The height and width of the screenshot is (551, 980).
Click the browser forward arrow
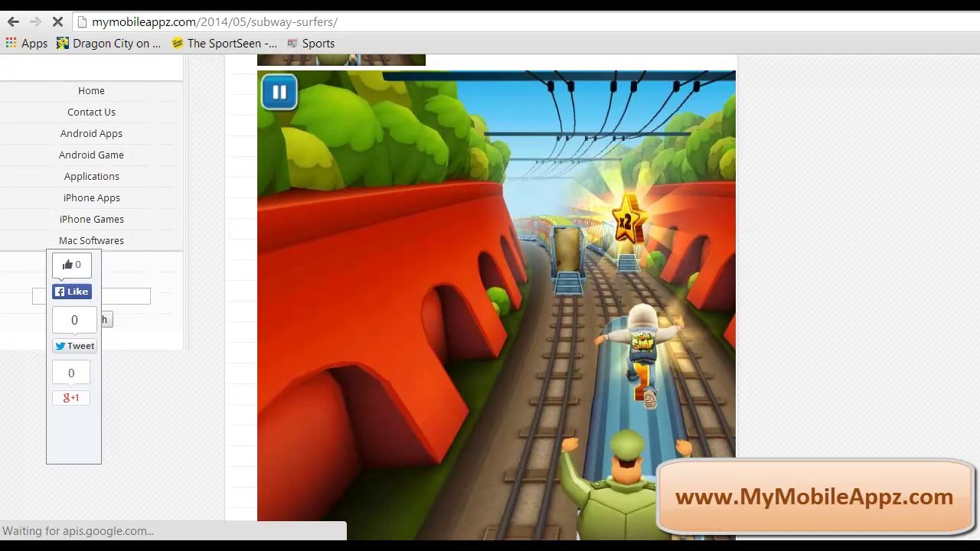[35, 21]
